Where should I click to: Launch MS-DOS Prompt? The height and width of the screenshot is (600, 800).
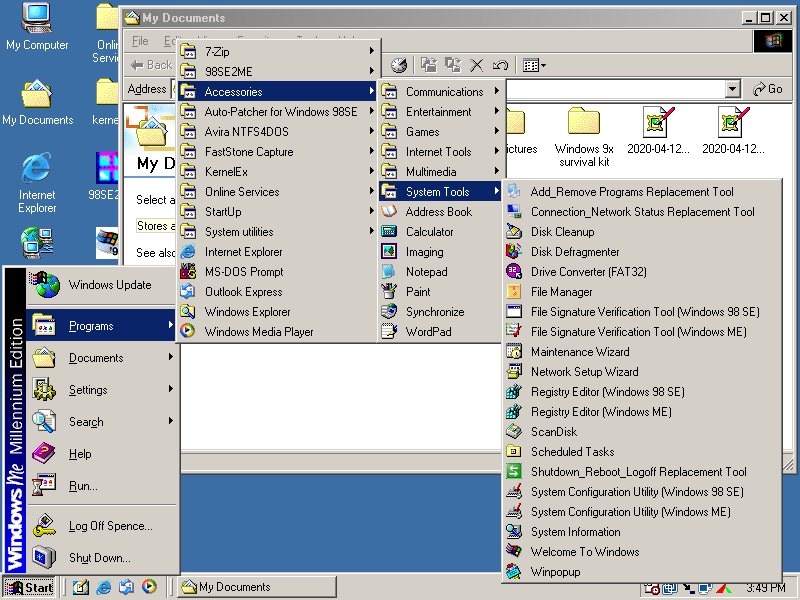[x=277, y=271]
